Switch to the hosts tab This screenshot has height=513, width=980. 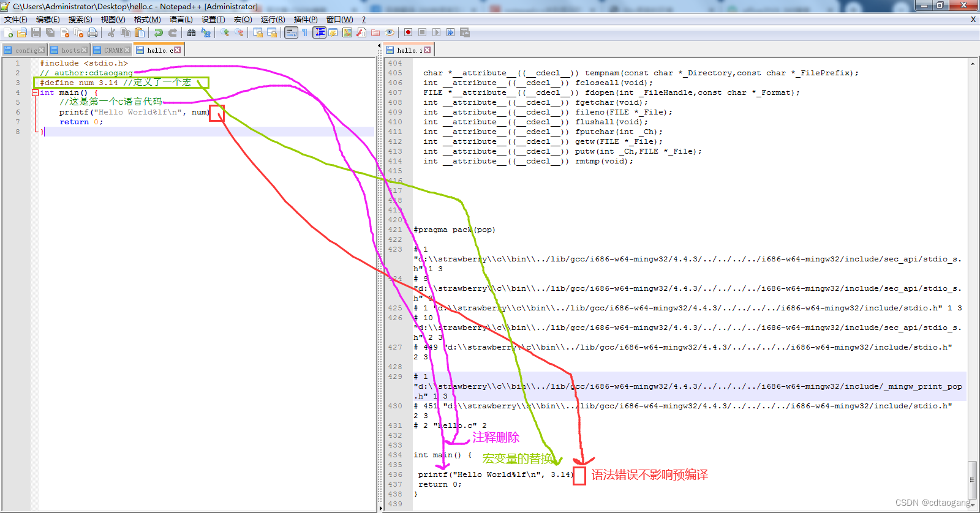(69, 50)
